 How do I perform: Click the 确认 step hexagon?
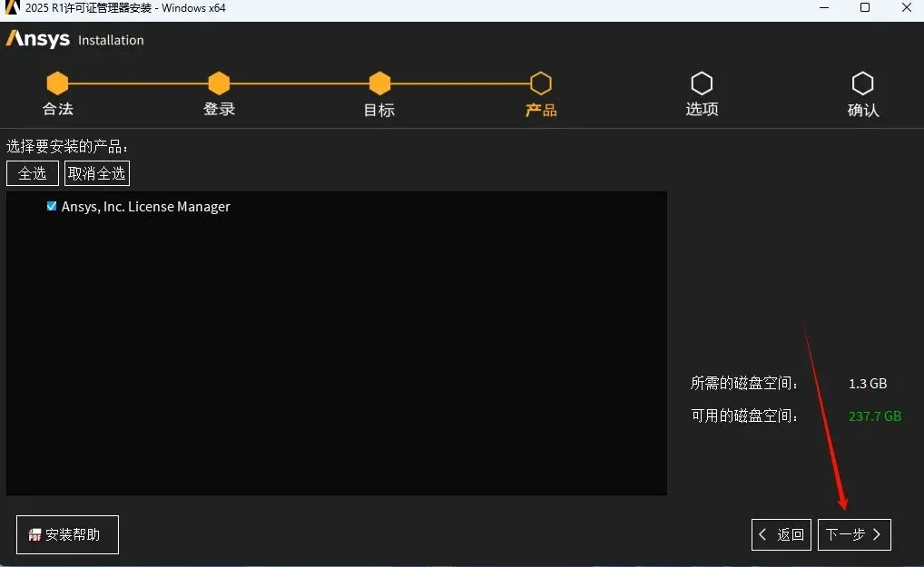862,83
